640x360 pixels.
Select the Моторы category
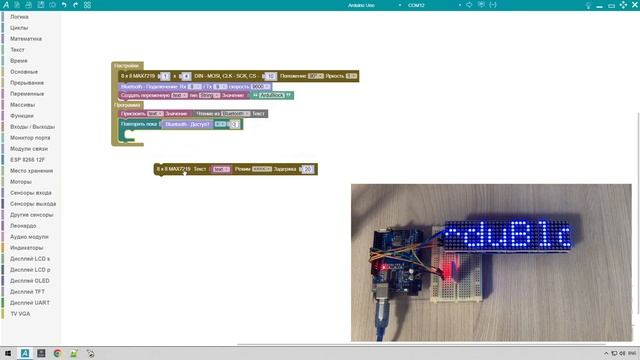pos(21,182)
